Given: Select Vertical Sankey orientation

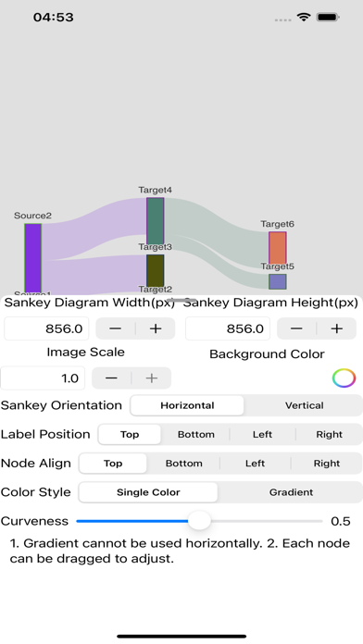Looking at the screenshot, I should point(305,405).
